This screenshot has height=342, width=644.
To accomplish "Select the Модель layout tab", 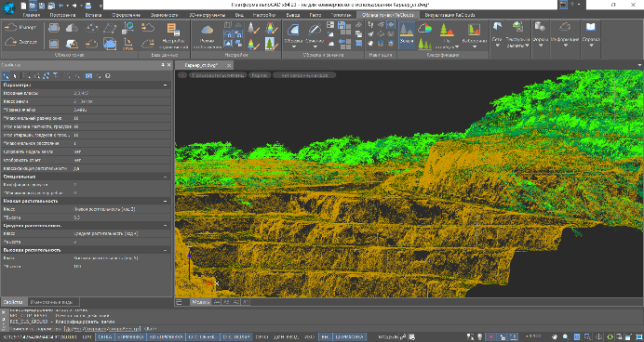I will coord(201,302).
